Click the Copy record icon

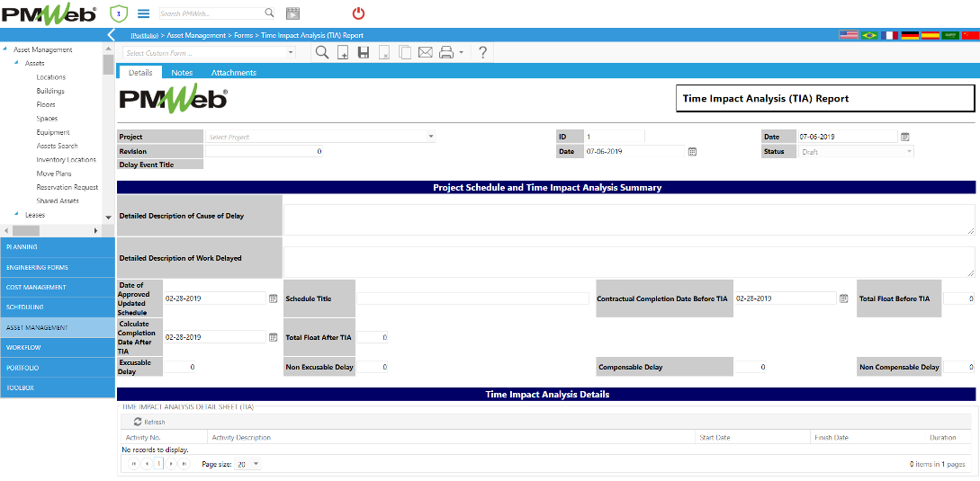(405, 53)
